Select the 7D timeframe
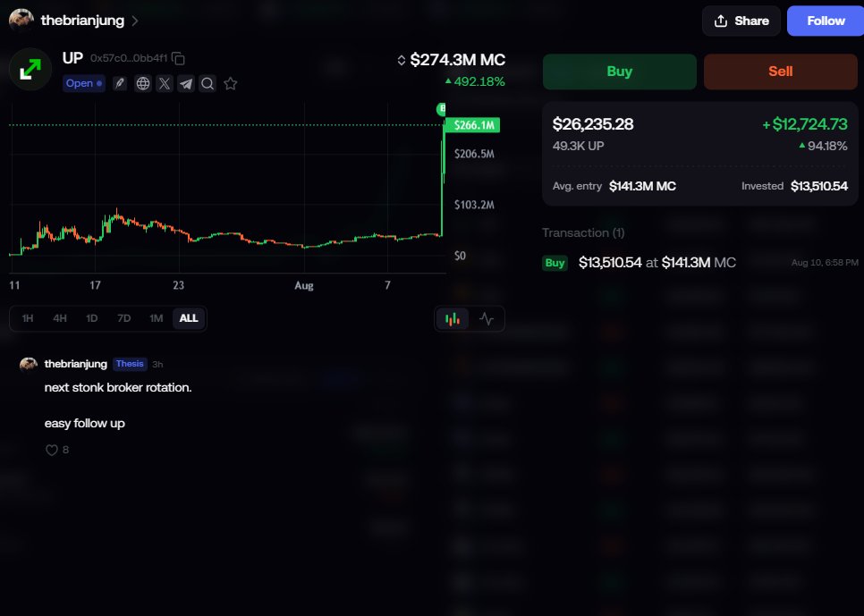The width and height of the screenshot is (864, 616). click(124, 318)
